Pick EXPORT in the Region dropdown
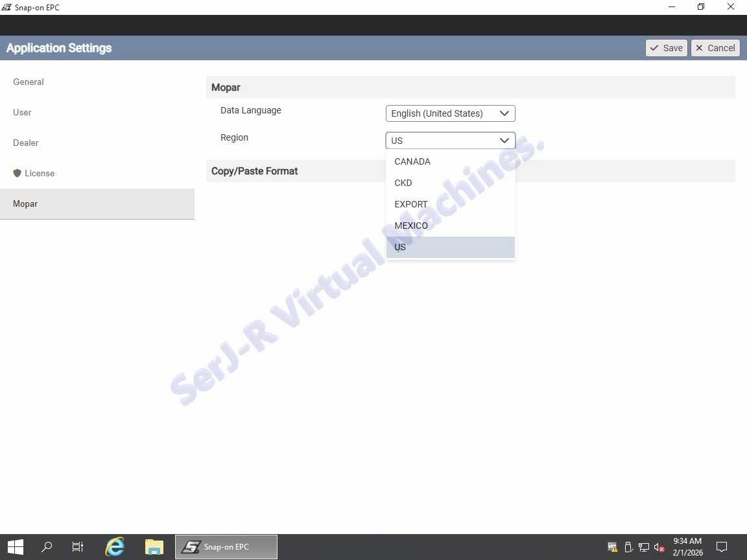Image resolution: width=747 pixels, height=560 pixels. pyautogui.click(x=411, y=204)
